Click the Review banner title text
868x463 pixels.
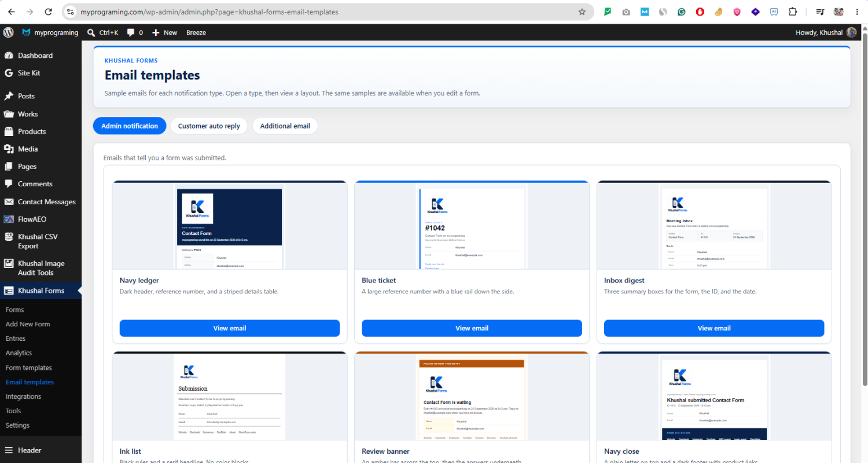385,451
